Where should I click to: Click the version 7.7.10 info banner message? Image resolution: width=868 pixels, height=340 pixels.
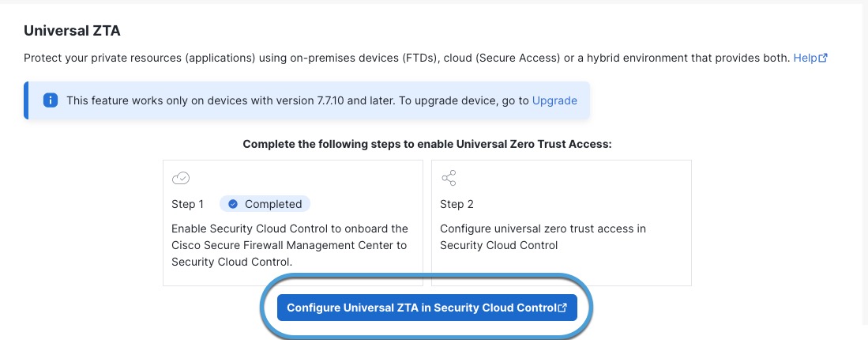tap(297, 100)
